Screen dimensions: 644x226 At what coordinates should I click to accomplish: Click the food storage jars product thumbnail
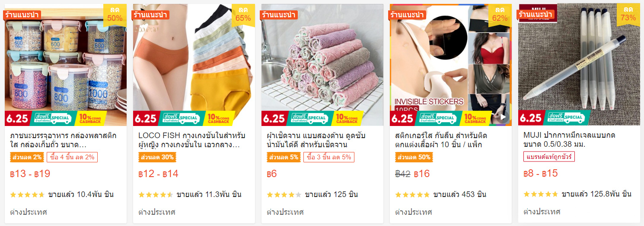(x=66, y=65)
